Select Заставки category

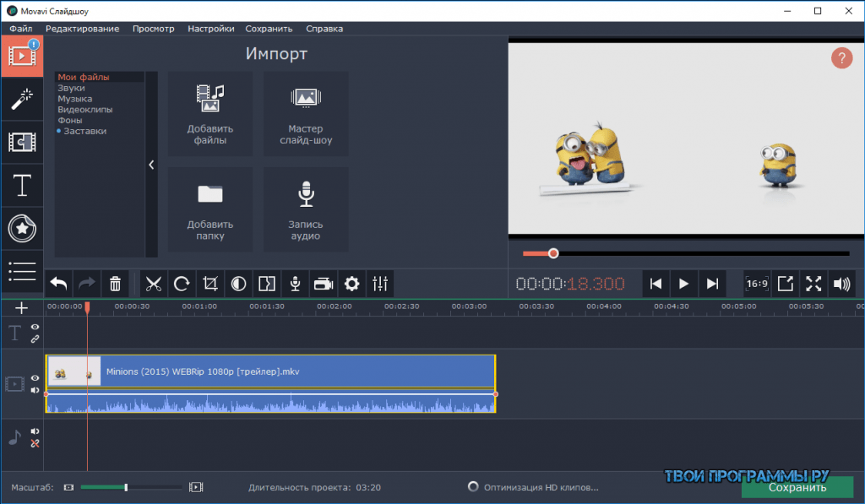point(84,131)
